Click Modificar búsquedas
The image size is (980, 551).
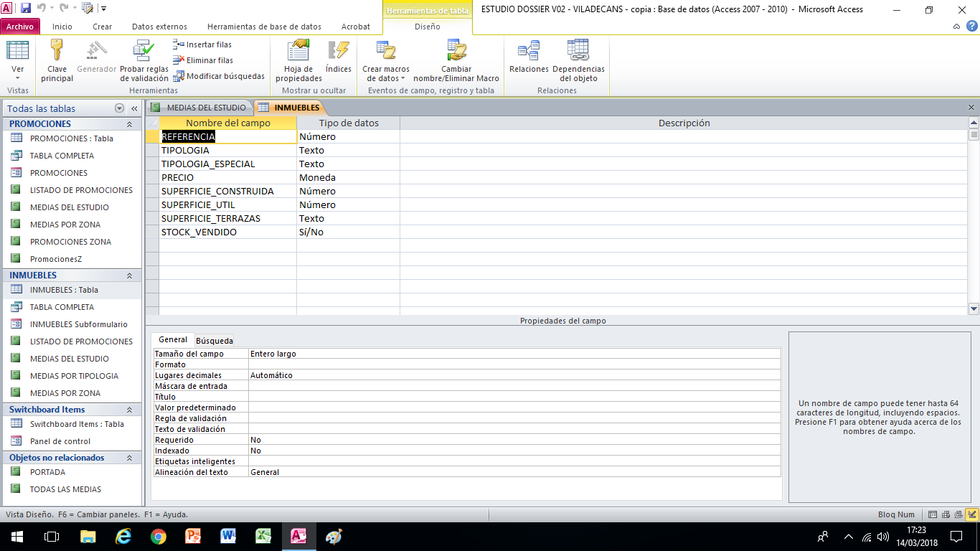tap(219, 76)
